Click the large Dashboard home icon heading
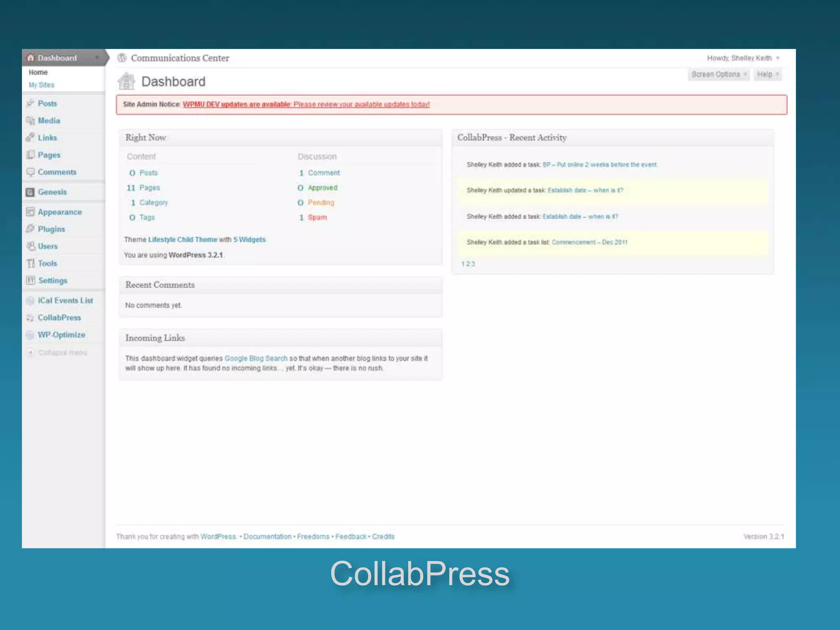 (x=126, y=81)
